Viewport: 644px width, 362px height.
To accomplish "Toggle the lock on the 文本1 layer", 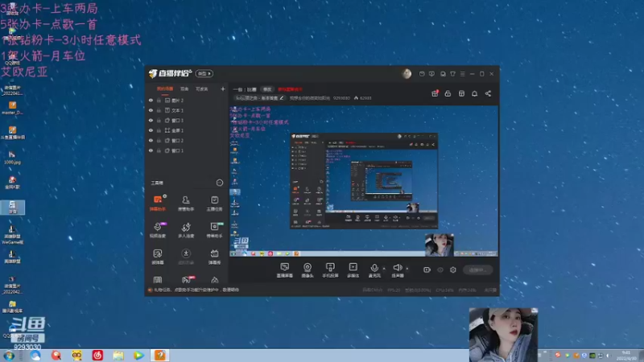I will (159, 110).
